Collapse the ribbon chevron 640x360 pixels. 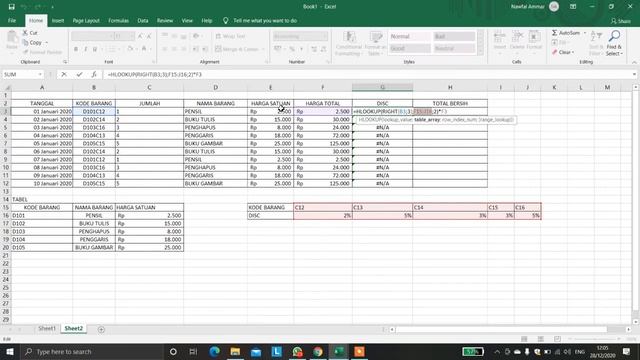[x=634, y=62]
